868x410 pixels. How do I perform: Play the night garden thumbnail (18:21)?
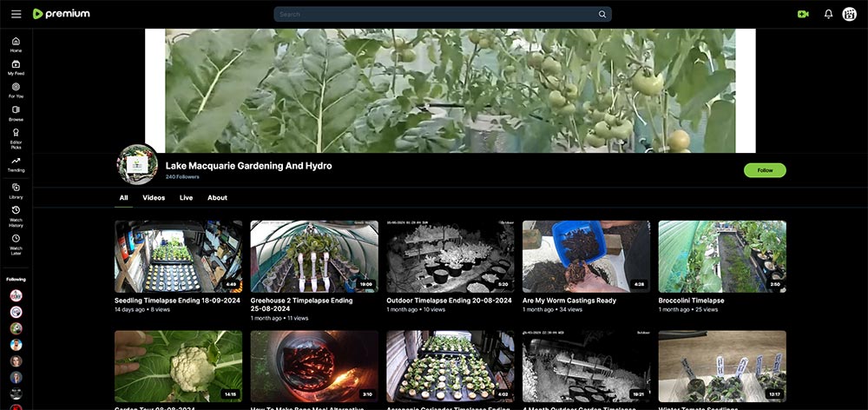click(x=586, y=367)
